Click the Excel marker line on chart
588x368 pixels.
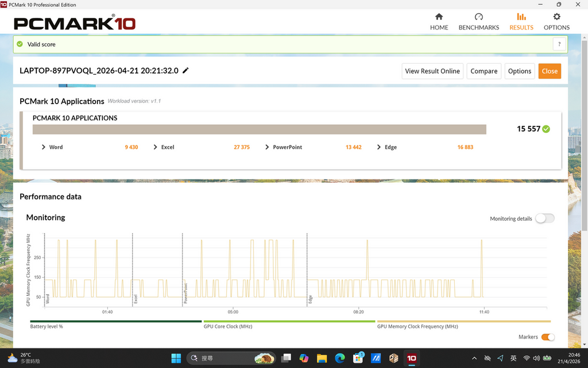click(x=133, y=270)
